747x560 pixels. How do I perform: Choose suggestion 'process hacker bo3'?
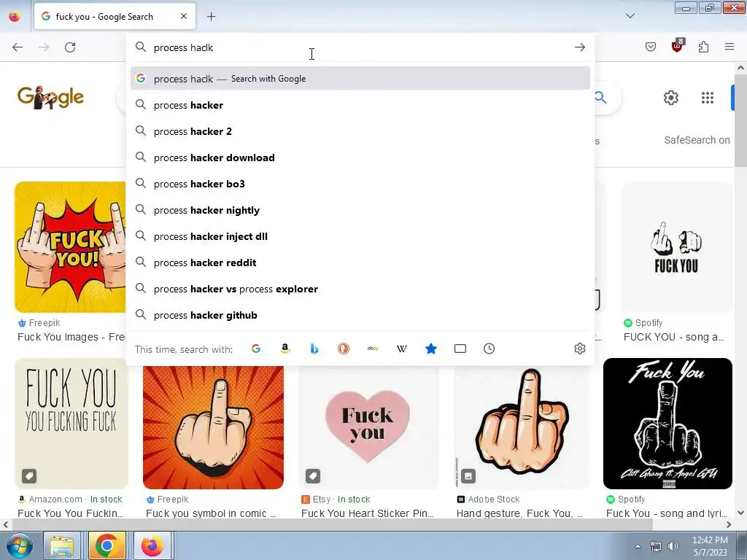[x=360, y=184]
